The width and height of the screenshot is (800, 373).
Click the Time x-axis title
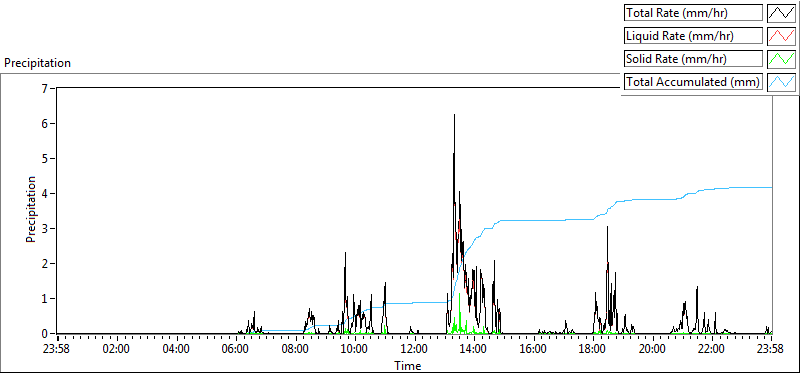click(x=407, y=365)
